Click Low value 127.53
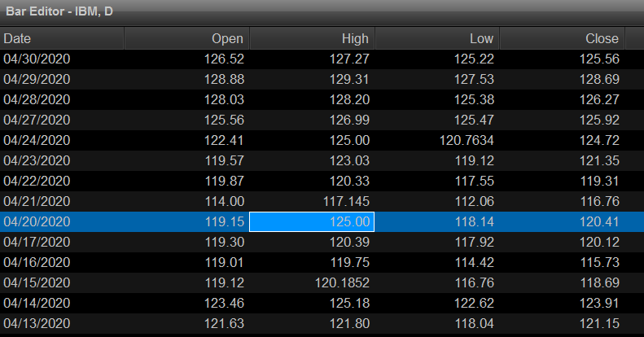This screenshot has width=644, height=337. [x=474, y=79]
